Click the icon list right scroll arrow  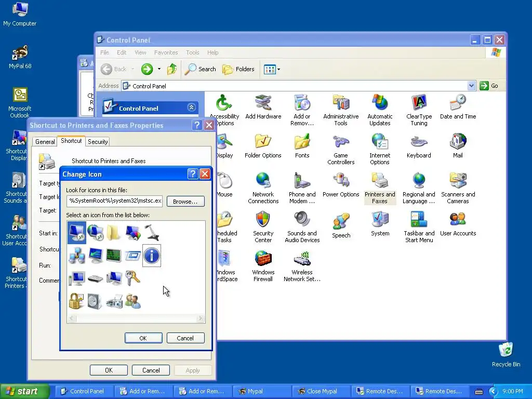201,318
